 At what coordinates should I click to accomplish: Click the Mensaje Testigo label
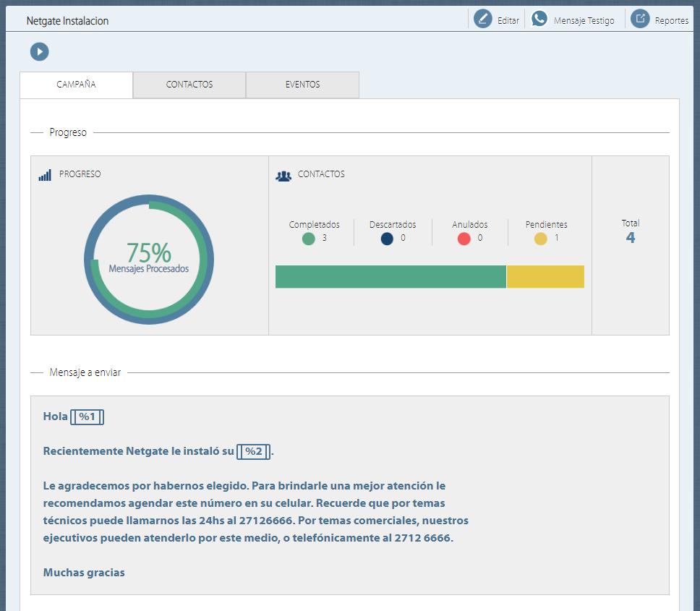point(584,20)
